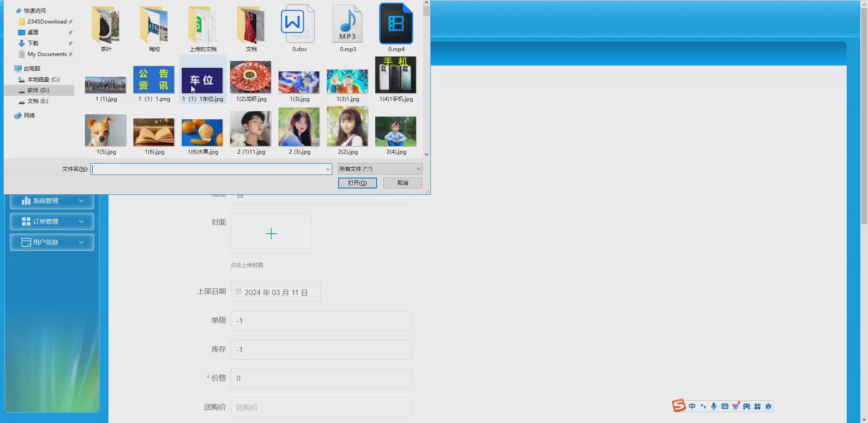Toggle Chinese/English mode on Sogou bar

(692, 406)
